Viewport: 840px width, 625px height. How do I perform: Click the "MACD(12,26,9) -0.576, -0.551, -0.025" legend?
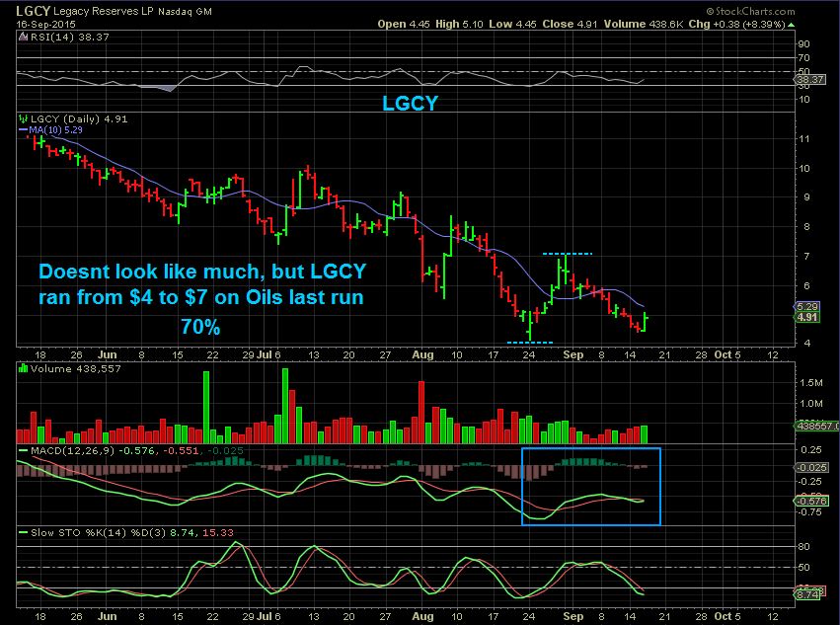click(136, 451)
